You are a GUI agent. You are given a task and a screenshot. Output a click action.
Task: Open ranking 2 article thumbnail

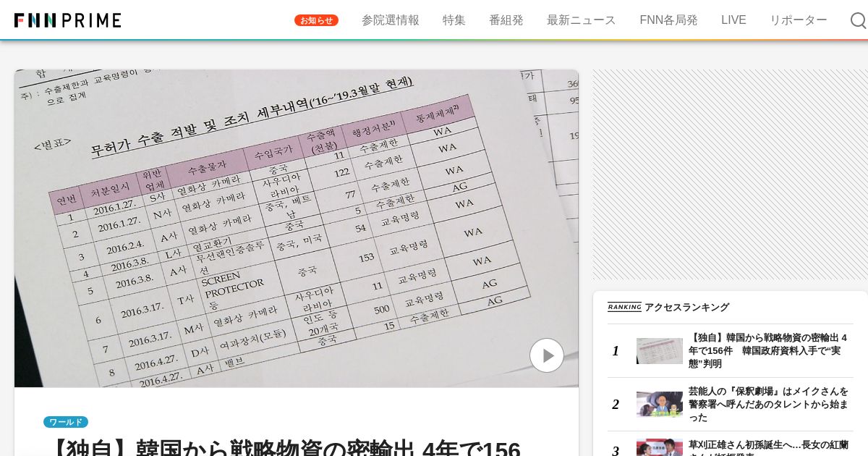[x=660, y=405]
